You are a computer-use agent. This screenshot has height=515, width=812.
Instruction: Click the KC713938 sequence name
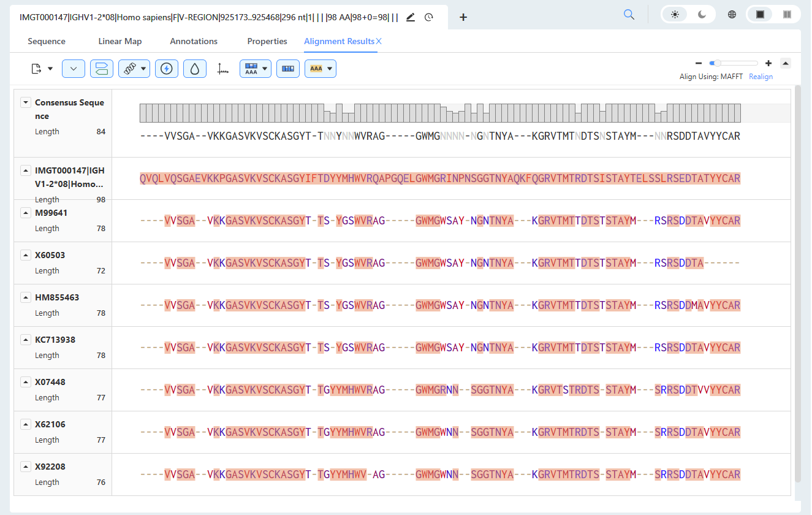click(55, 340)
